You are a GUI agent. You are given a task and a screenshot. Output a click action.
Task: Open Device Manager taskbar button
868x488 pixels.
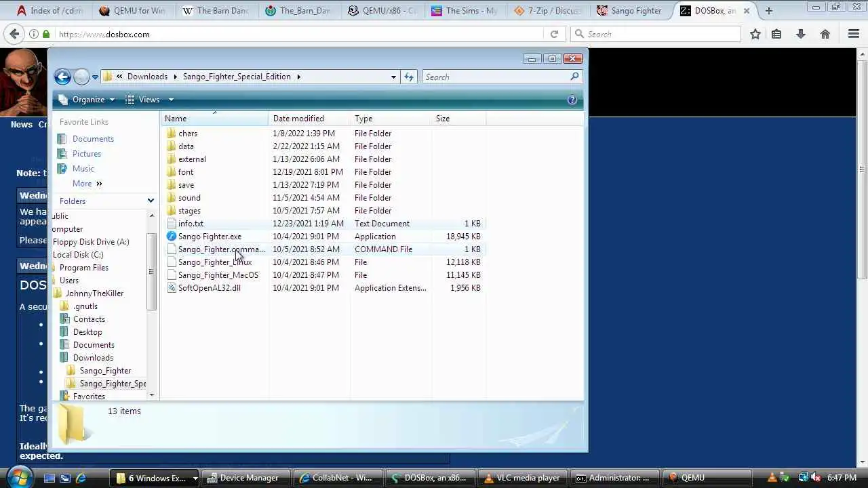point(246,478)
